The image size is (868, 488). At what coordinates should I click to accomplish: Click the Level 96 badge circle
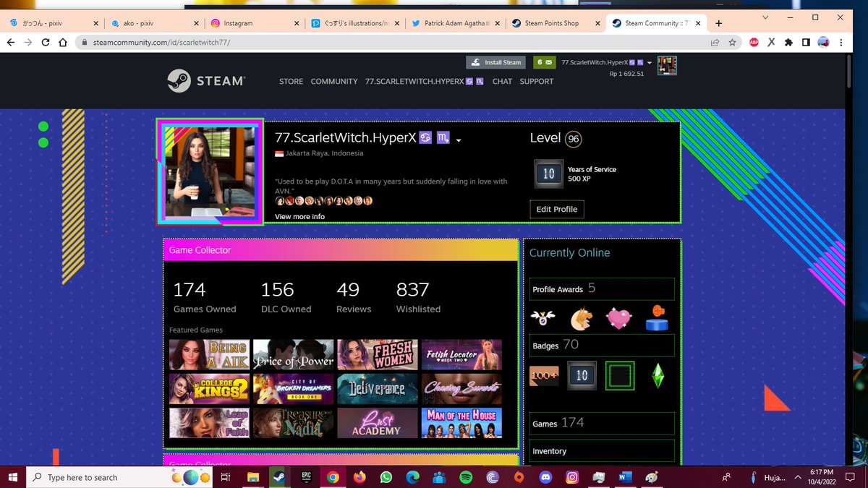pyautogui.click(x=574, y=139)
